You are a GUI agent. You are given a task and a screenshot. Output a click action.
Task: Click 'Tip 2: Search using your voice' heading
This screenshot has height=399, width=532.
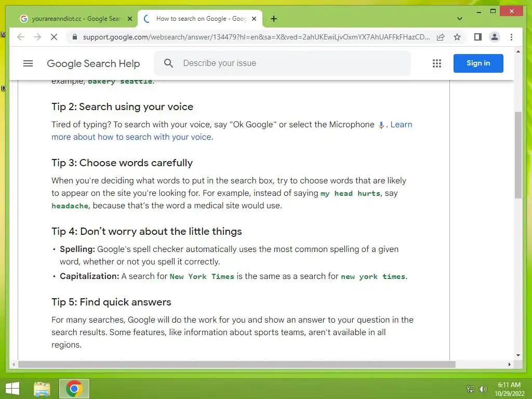click(x=122, y=107)
